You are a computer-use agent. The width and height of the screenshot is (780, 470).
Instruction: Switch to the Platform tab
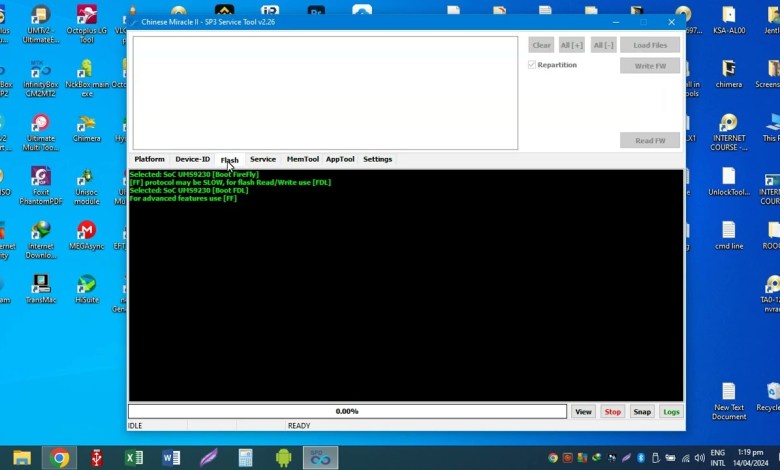pos(149,159)
